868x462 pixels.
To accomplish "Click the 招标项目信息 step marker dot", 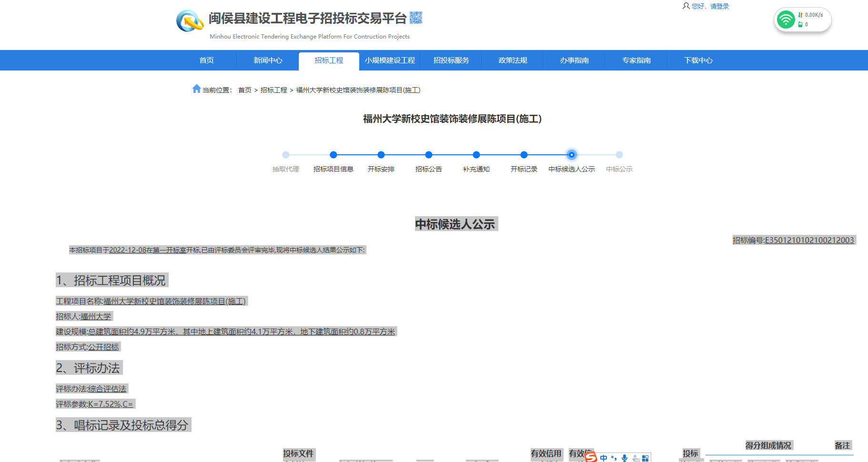I will [333, 155].
